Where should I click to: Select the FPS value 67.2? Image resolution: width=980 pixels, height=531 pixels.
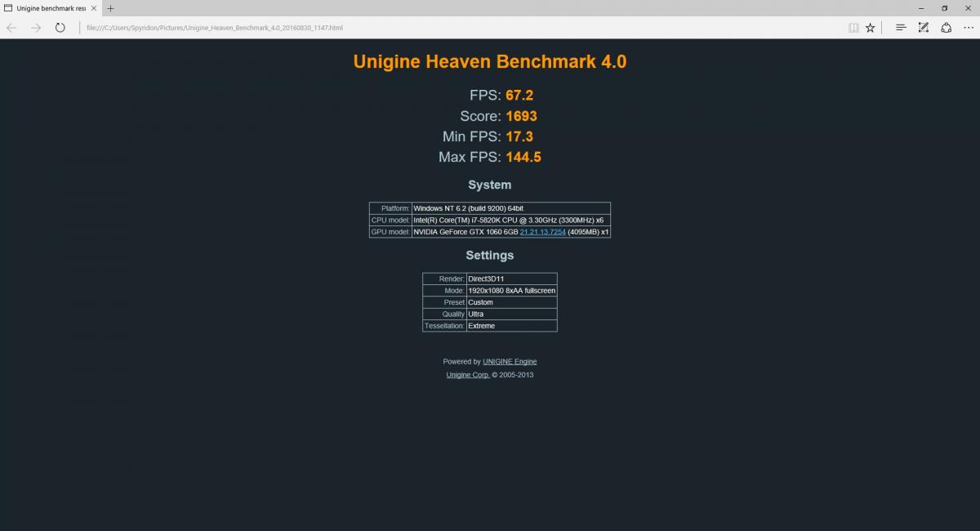click(519, 96)
